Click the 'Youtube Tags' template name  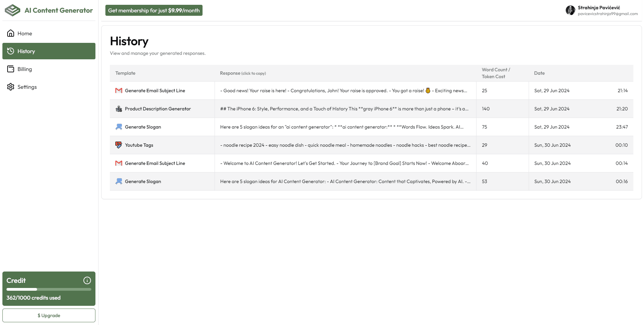pos(139,145)
